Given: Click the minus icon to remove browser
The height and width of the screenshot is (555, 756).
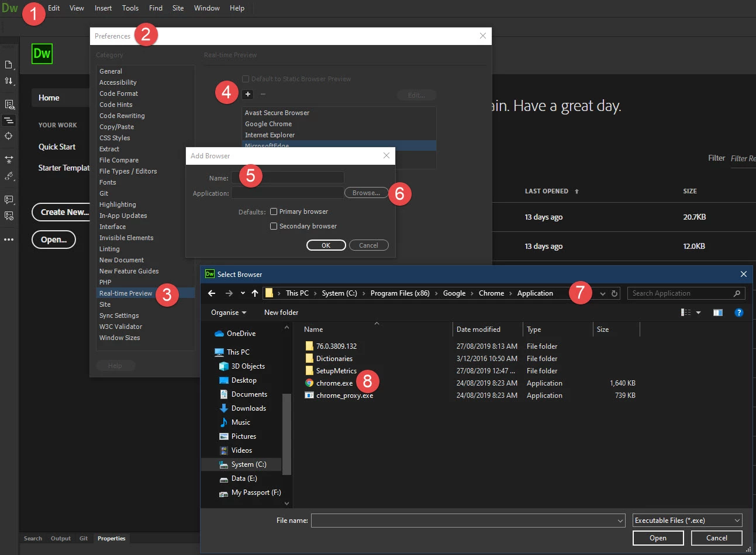Looking at the screenshot, I should click(263, 94).
